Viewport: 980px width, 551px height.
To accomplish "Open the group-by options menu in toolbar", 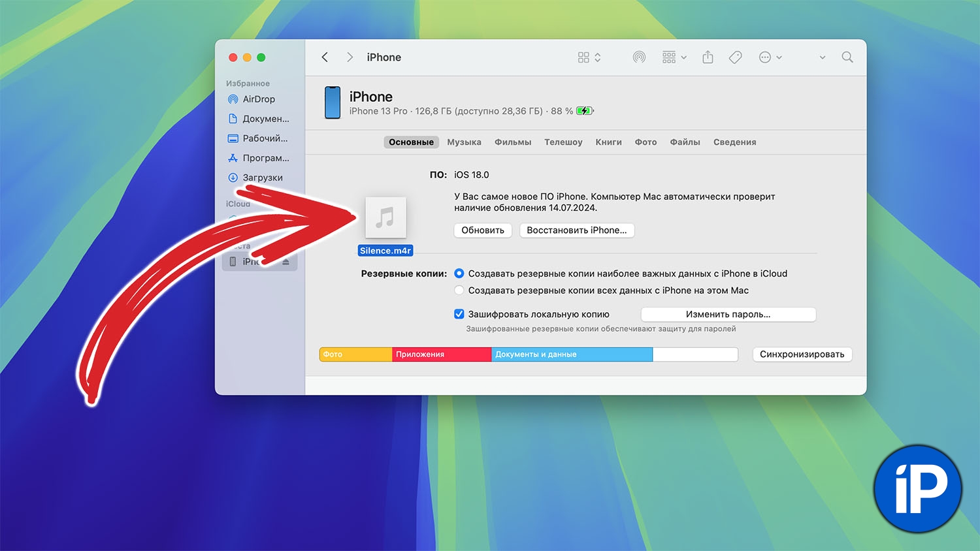I will (674, 57).
